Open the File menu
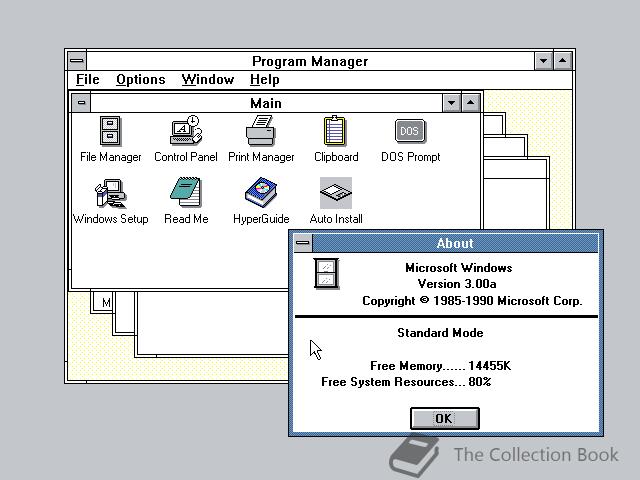 pos(88,80)
